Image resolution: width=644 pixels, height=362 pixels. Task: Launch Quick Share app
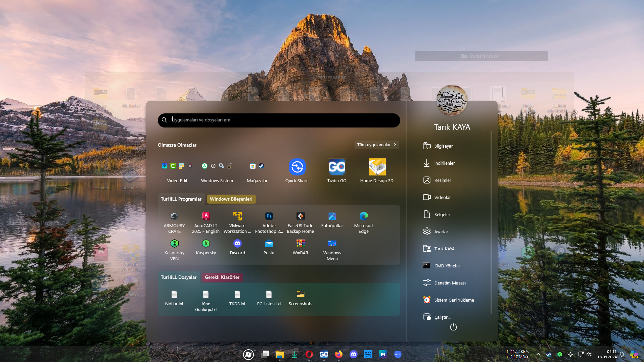click(297, 171)
